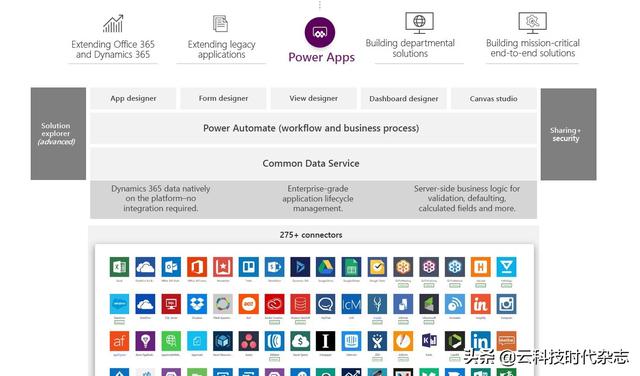Select the black Instapaper connector icon
Viewport: 640px width, 376px height.
(x=326, y=341)
